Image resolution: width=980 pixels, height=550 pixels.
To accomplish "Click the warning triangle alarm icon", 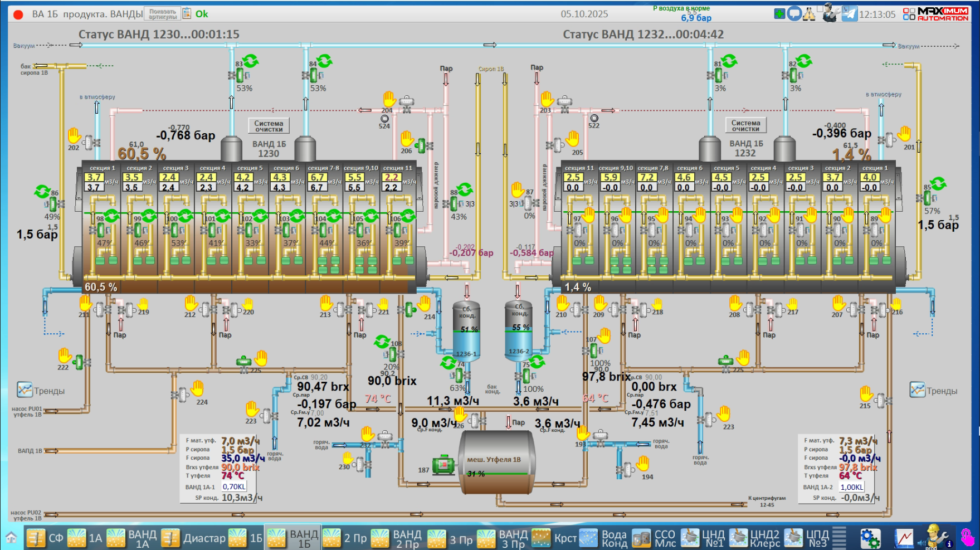I will (x=809, y=14).
